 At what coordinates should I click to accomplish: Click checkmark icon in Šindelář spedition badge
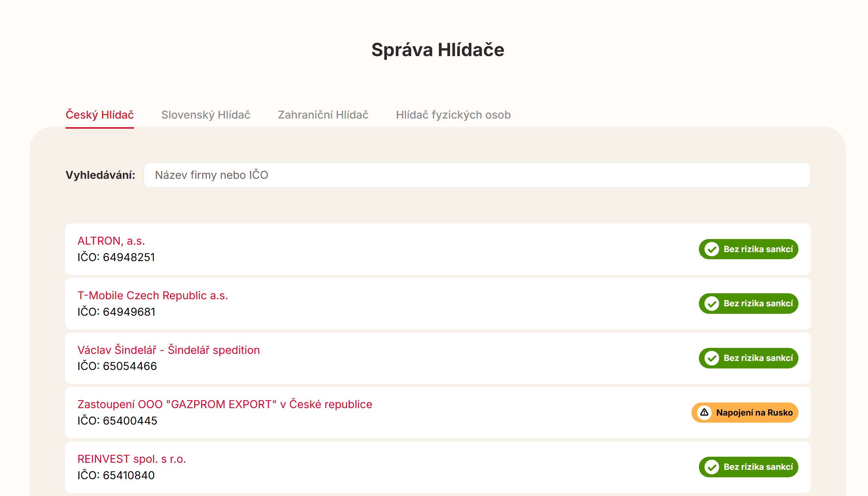pos(712,358)
